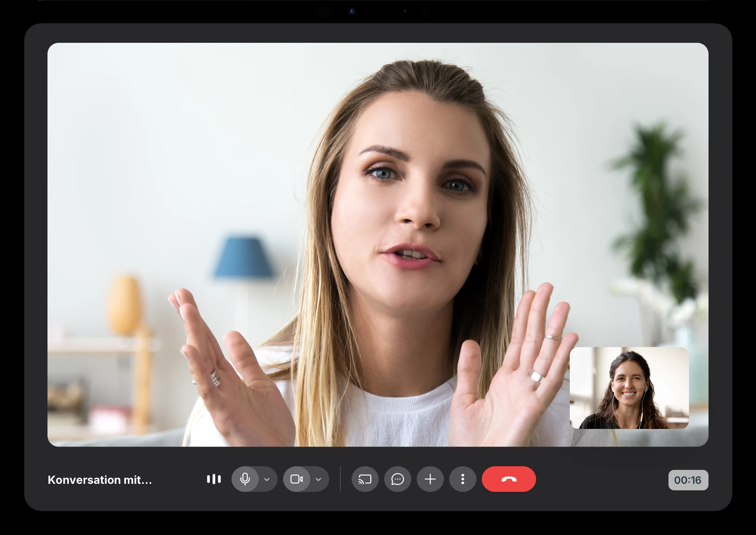Screen dimensions: 756x535
Task: Open the chat panel
Action: pos(398,479)
